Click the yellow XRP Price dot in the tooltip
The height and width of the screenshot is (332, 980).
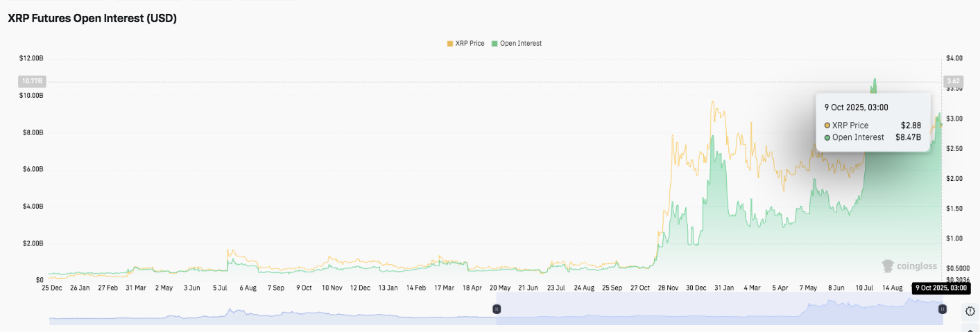(827, 125)
